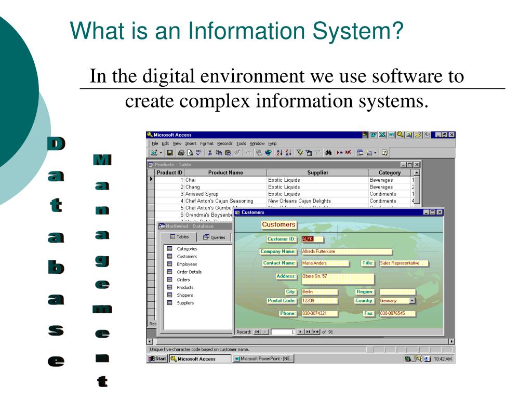Open the New Object dropdown arrow
532x399 pixels.
pos(375,153)
